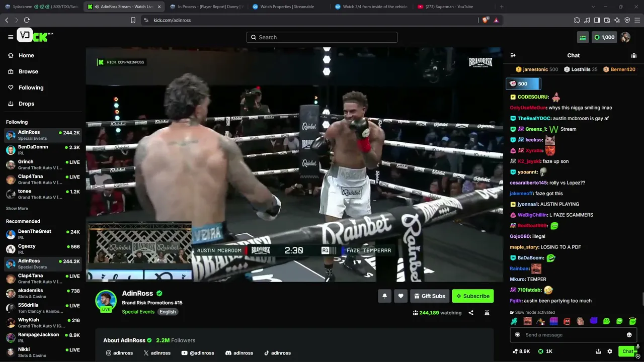Open BenDaDonnn channel in Following list
Screen dimensions: 644x362
click(x=43, y=150)
